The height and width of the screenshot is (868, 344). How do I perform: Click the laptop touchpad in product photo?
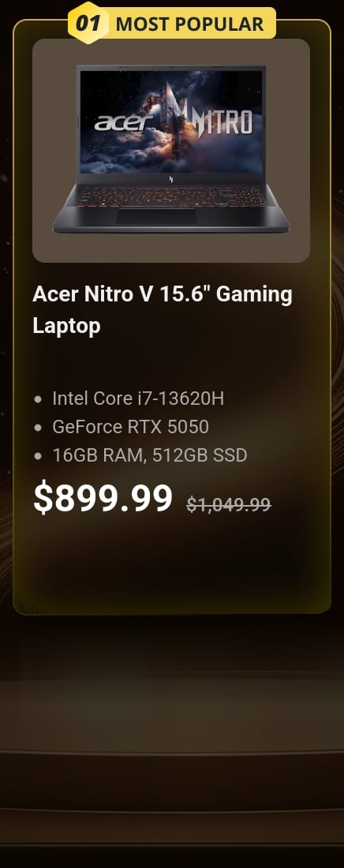click(156, 216)
